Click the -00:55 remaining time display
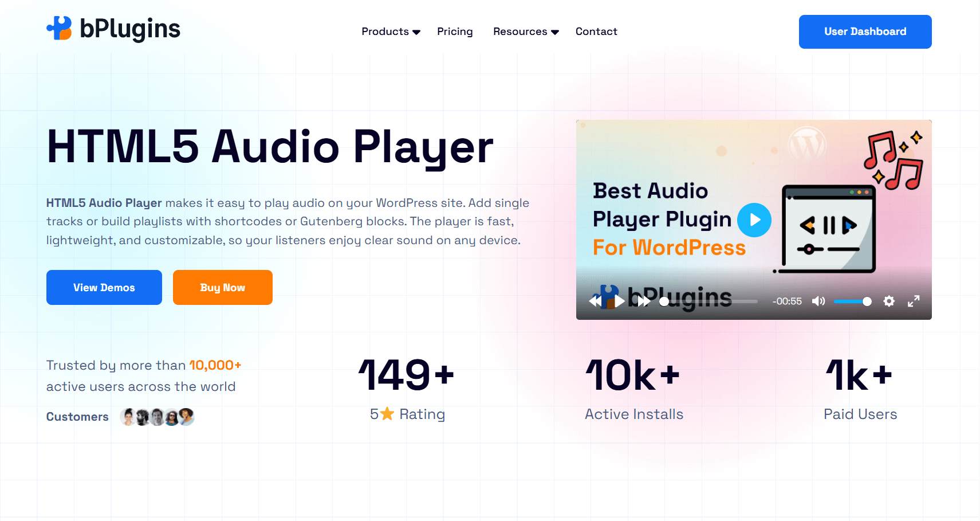980x521 pixels. (x=787, y=301)
